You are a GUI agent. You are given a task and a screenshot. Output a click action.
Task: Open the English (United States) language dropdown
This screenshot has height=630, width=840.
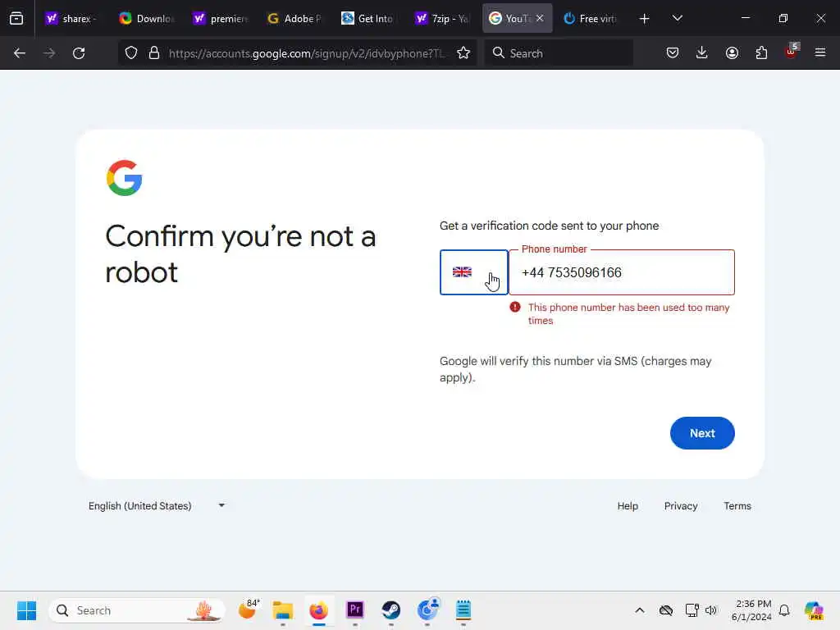click(157, 505)
